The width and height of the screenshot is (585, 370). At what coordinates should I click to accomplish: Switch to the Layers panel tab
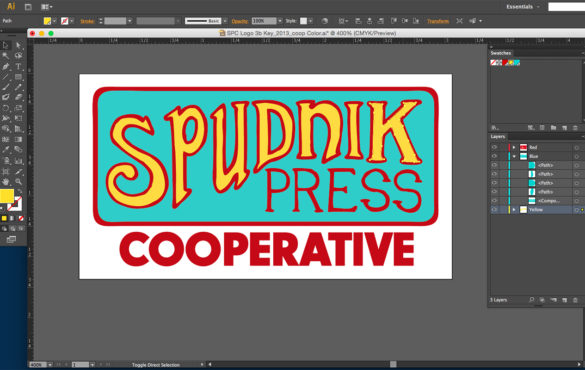point(498,137)
